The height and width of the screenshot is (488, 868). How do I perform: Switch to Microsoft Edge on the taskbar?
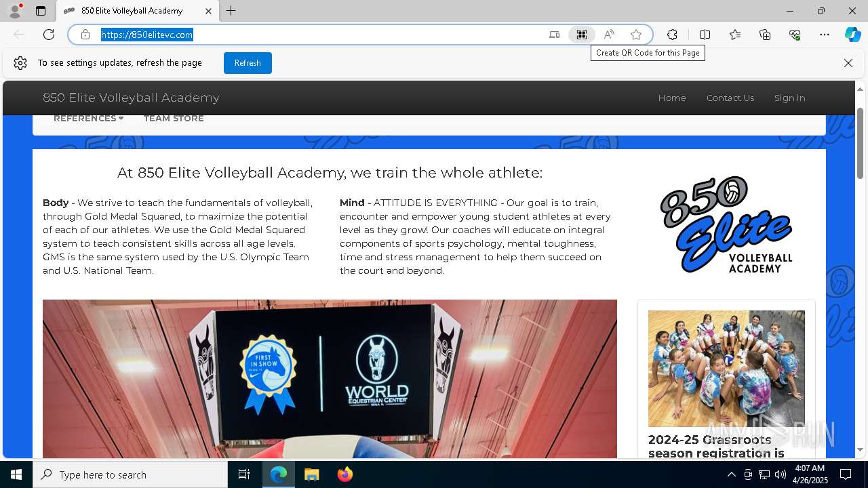279,474
